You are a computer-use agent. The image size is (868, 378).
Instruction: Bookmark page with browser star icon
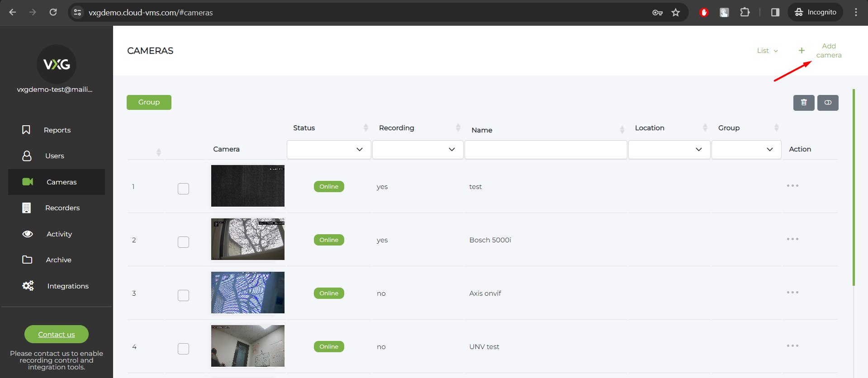point(675,13)
